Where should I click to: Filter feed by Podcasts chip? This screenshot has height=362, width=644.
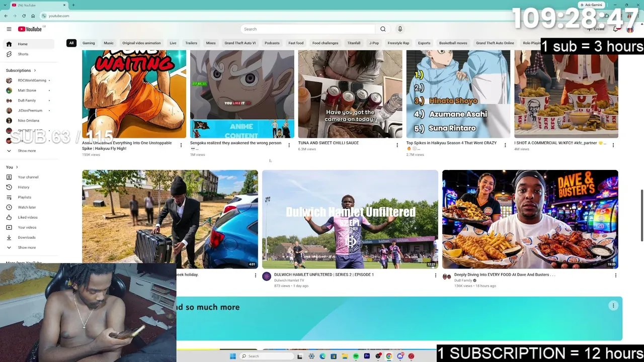point(272,43)
